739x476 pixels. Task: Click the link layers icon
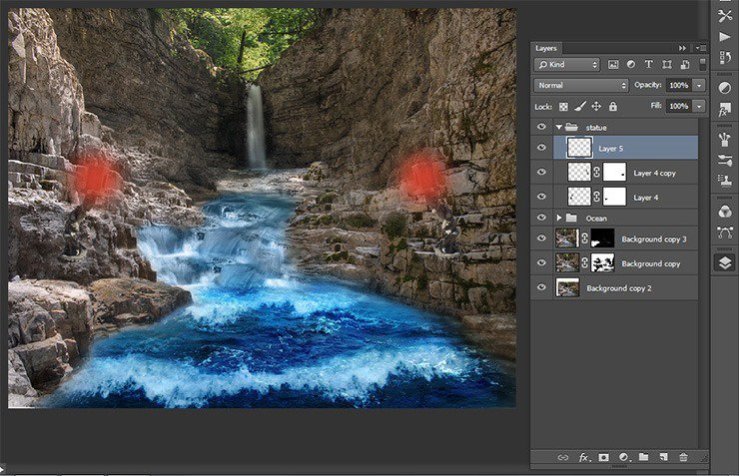(x=564, y=457)
